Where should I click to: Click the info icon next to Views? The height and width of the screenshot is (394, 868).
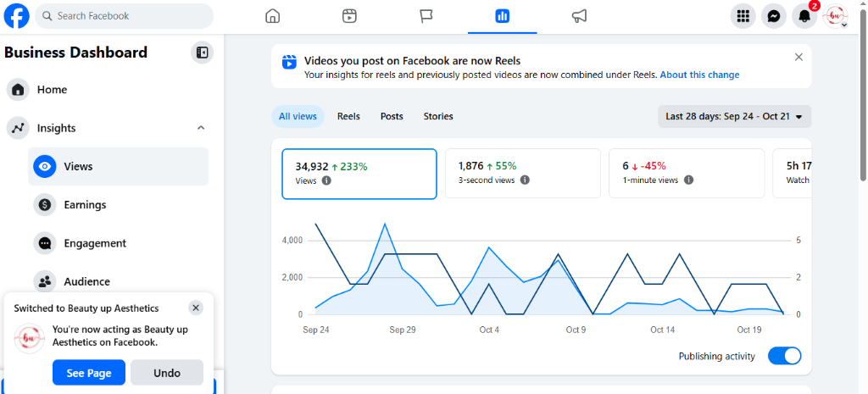click(x=326, y=180)
